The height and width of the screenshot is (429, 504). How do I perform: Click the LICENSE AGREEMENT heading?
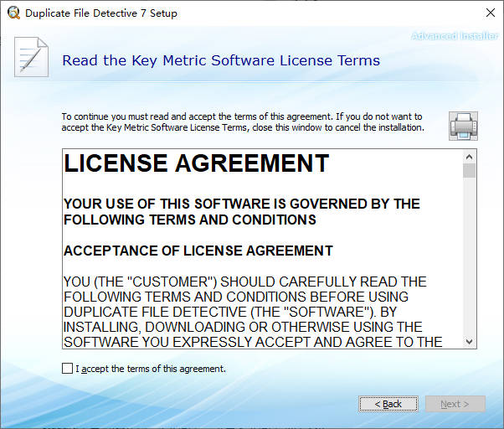[197, 163]
